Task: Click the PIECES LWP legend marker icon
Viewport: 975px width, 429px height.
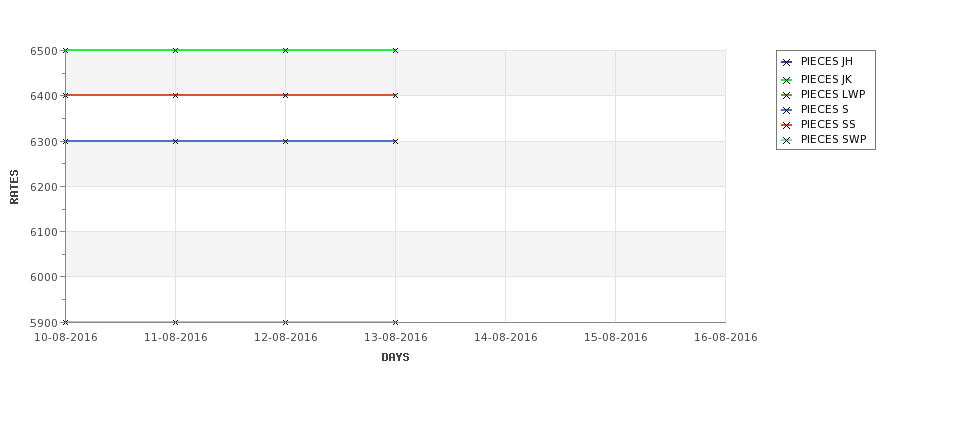Action: [787, 95]
